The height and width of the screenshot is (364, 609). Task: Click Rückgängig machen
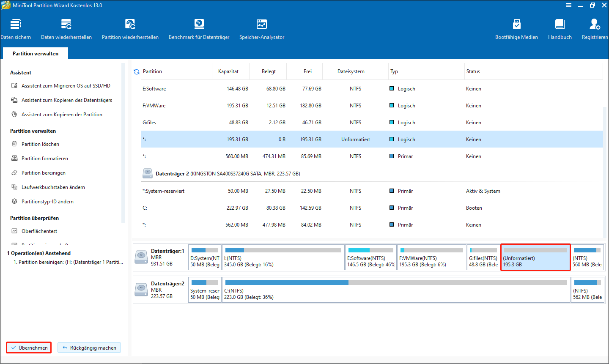tap(89, 347)
